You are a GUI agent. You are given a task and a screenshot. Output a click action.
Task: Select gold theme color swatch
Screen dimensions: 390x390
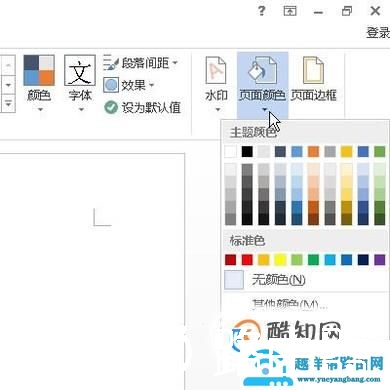[x=347, y=152]
